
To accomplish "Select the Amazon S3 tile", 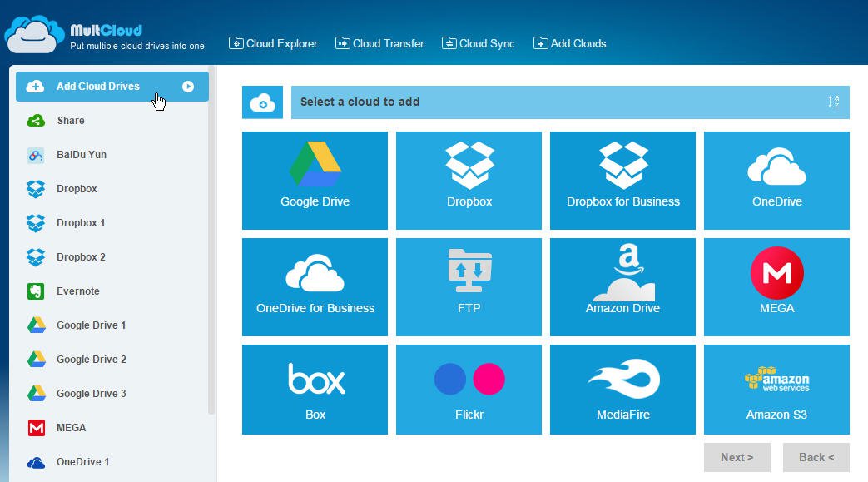I will (776, 390).
